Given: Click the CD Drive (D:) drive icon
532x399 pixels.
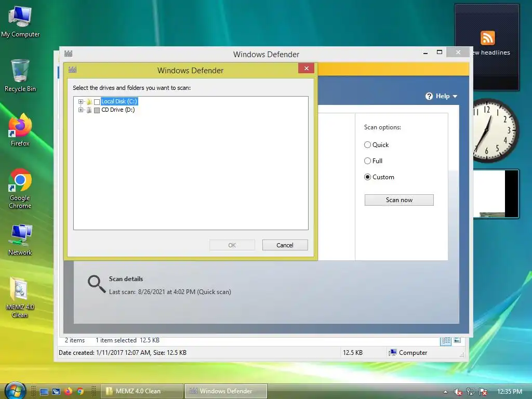Looking at the screenshot, I should click(x=89, y=110).
